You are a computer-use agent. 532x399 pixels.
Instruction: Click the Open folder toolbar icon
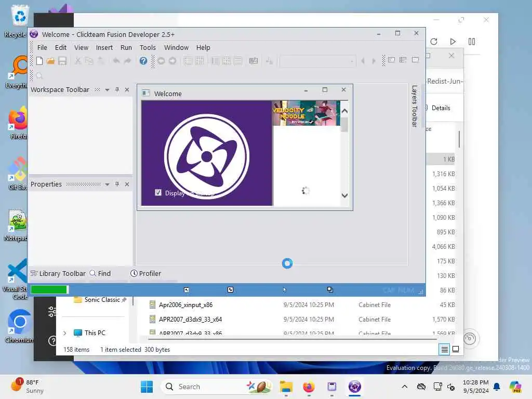pyautogui.click(x=50, y=61)
